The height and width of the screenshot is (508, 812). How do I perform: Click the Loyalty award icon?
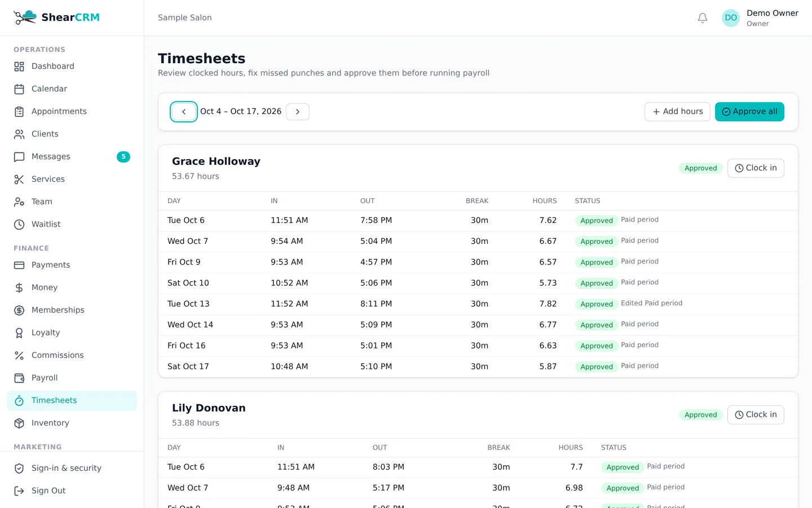[19, 333]
